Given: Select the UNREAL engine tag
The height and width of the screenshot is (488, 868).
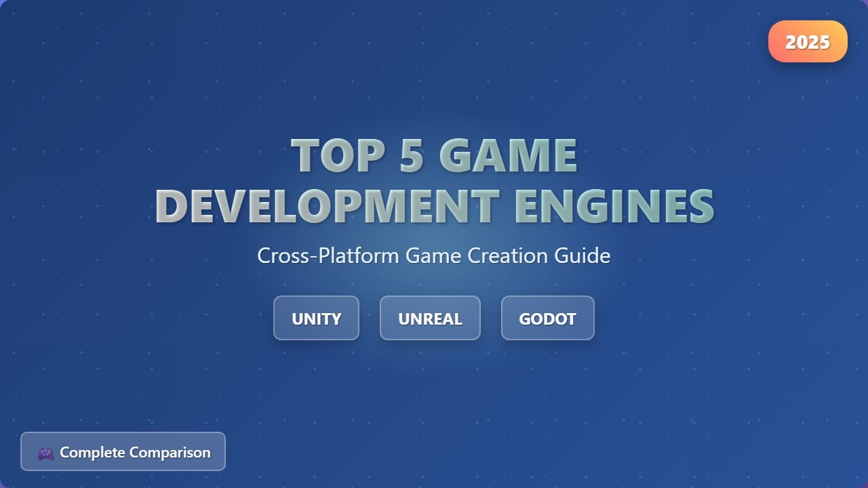Looking at the screenshot, I should (430, 318).
